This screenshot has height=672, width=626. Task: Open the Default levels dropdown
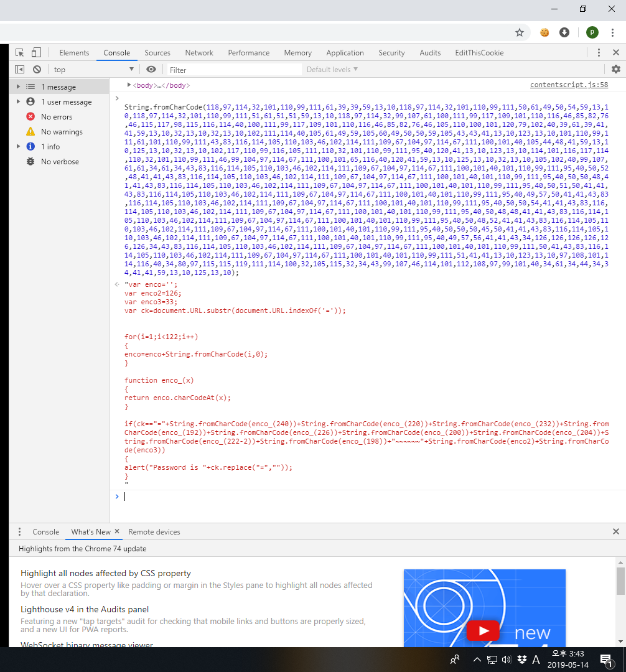[332, 70]
